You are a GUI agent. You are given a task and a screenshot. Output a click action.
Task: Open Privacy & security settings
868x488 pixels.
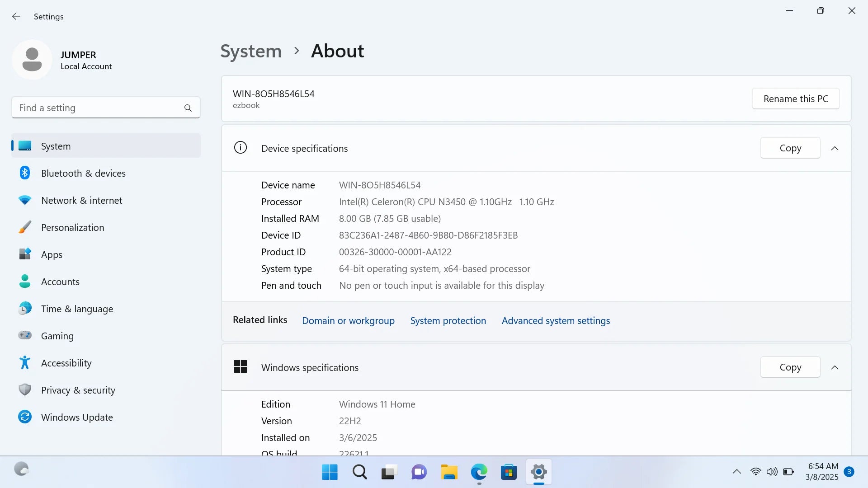[x=78, y=390]
